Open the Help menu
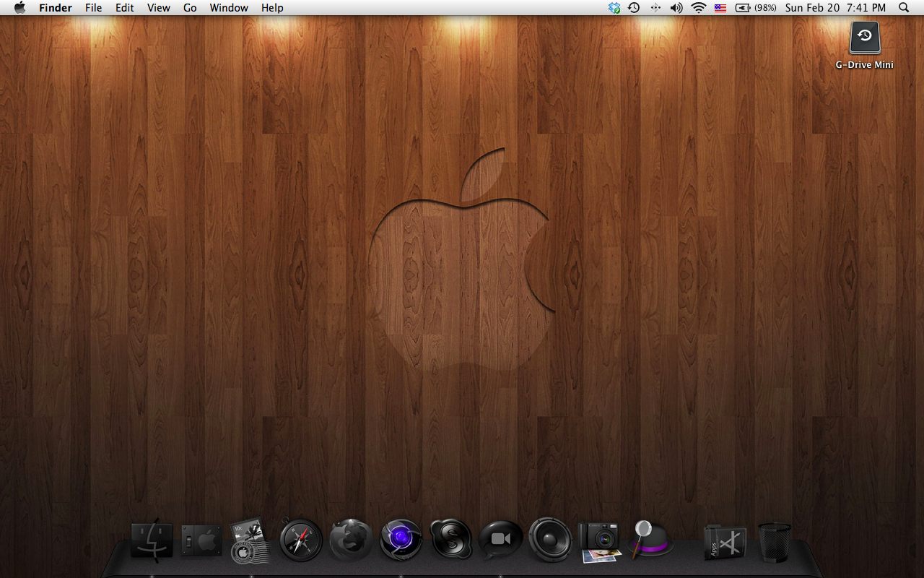 (272, 8)
